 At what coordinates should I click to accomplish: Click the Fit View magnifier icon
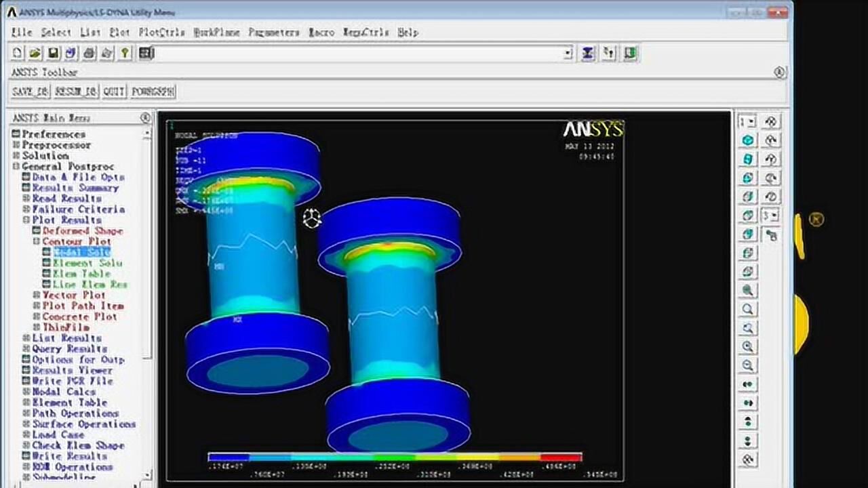click(748, 290)
